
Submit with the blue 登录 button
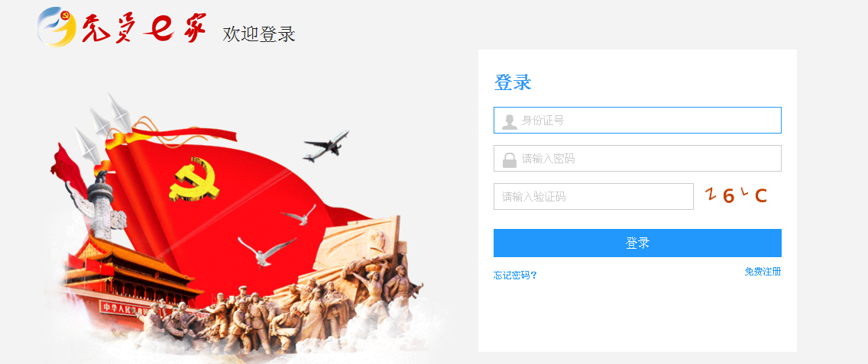click(637, 243)
